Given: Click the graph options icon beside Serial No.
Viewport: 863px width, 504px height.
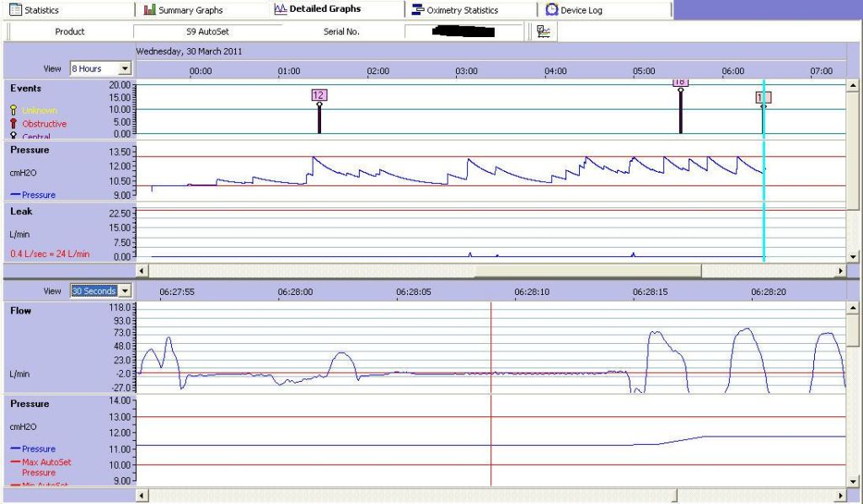Looking at the screenshot, I should tap(544, 31).
